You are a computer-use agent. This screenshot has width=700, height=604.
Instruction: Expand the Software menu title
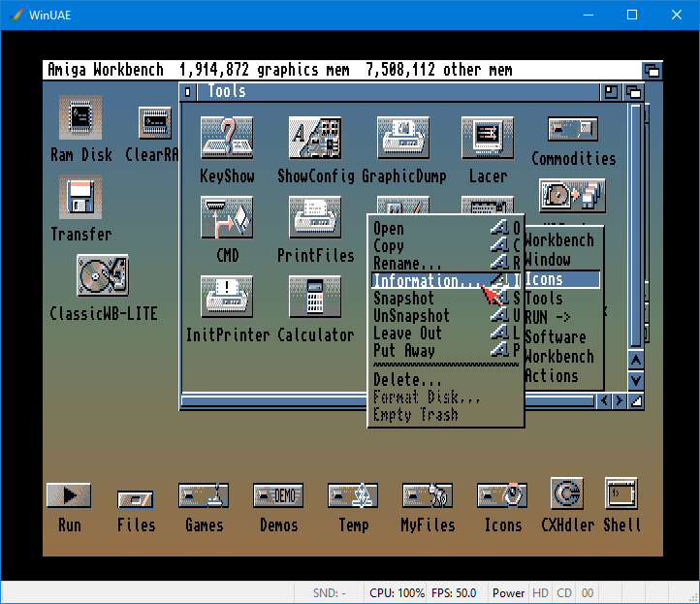tap(556, 337)
